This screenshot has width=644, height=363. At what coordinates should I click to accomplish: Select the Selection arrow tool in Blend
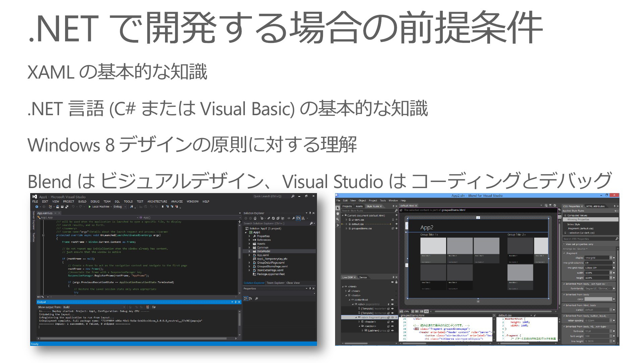(338, 208)
